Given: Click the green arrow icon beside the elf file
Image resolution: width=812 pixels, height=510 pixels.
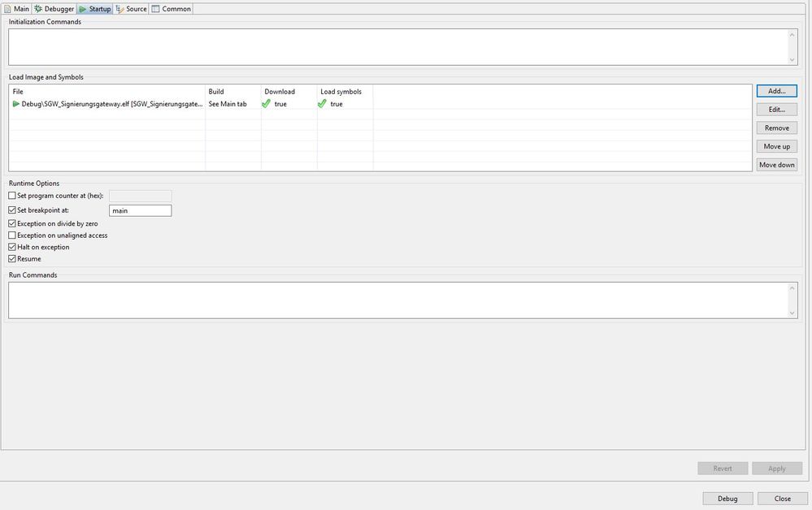Looking at the screenshot, I should 16,104.
